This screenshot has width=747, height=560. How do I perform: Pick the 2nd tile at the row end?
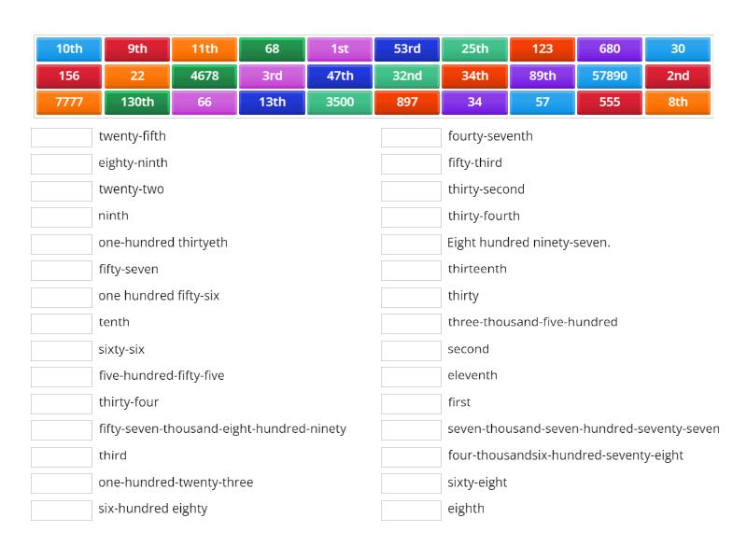tap(679, 75)
